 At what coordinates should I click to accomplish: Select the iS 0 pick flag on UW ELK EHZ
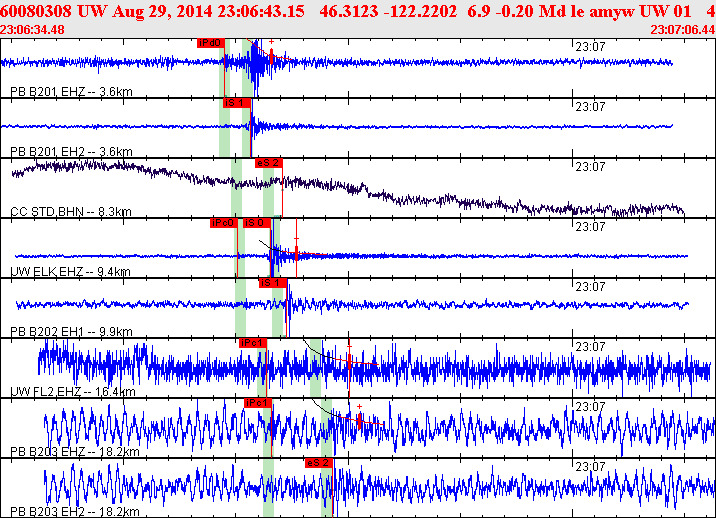258,223
